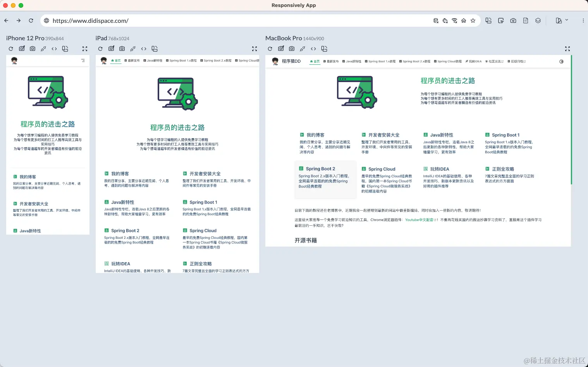Open the hamburger menu in iPhone preview

(83, 61)
